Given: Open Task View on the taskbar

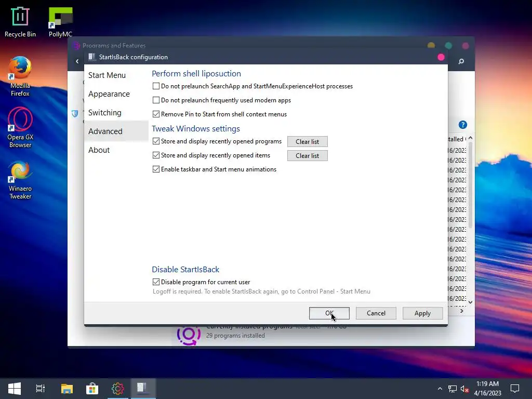Looking at the screenshot, I should click(41, 389).
